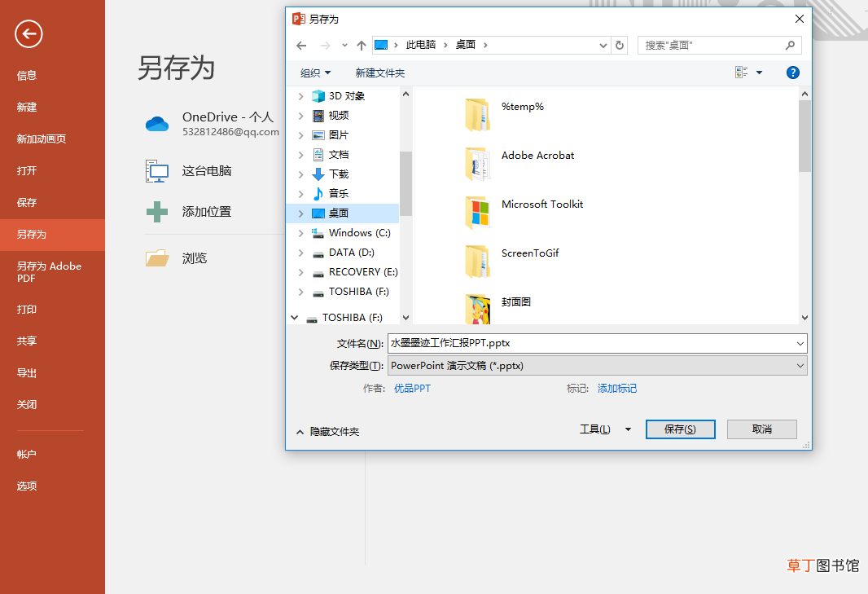Select DATA (D:) drive

click(x=344, y=252)
